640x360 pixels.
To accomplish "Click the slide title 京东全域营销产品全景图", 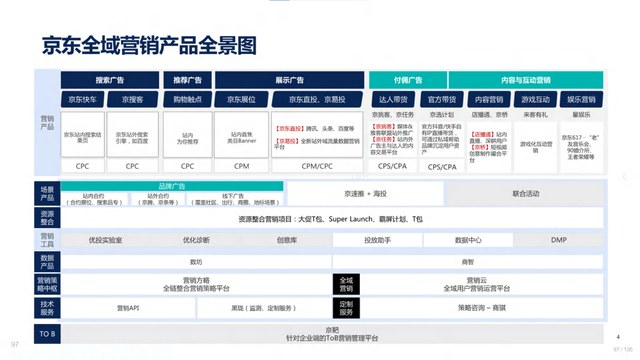I will pyautogui.click(x=149, y=45).
